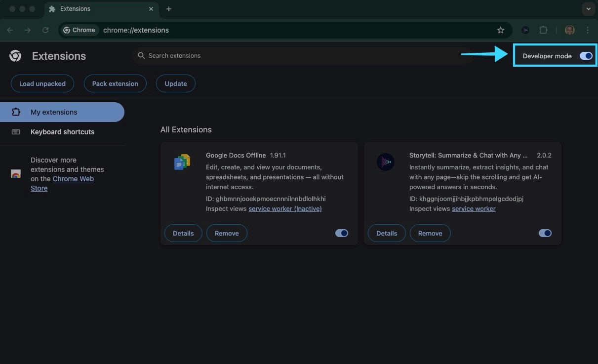Viewport: 598px width, 364px height.
Task: Click the forward navigation arrow
Action: (28, 30)
